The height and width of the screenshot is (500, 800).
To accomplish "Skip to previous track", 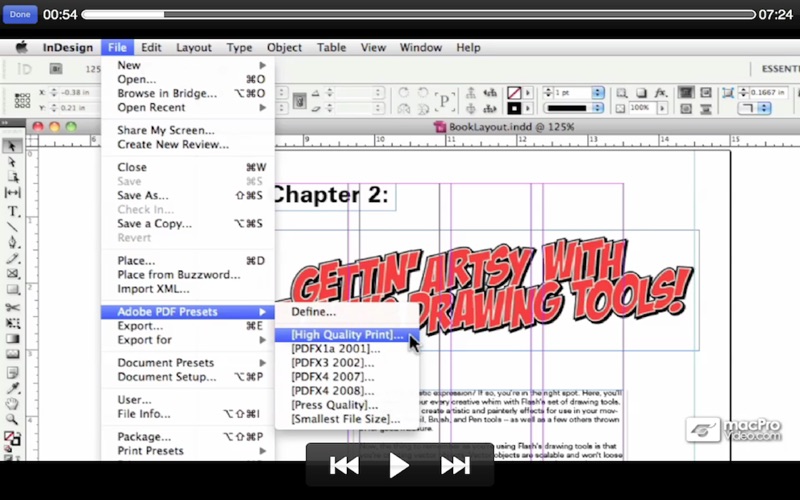I will (344, 465).
